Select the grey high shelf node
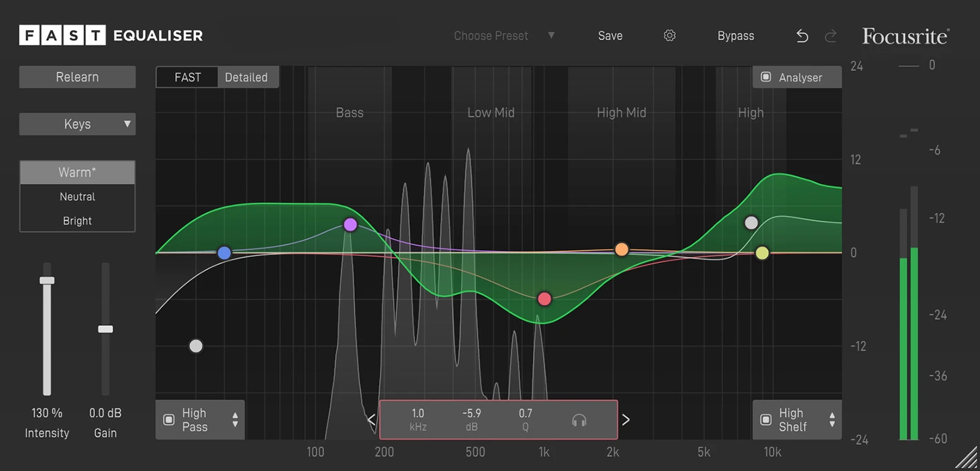 pyautogui.click(x=751, y=223)
